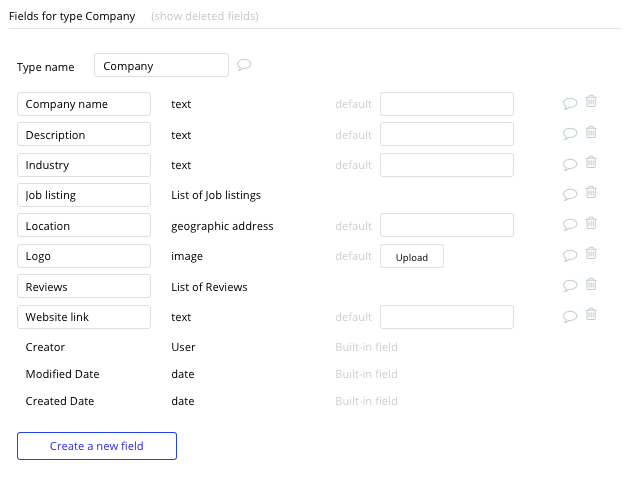Click the 'Created Date' field label

point(60,401)
